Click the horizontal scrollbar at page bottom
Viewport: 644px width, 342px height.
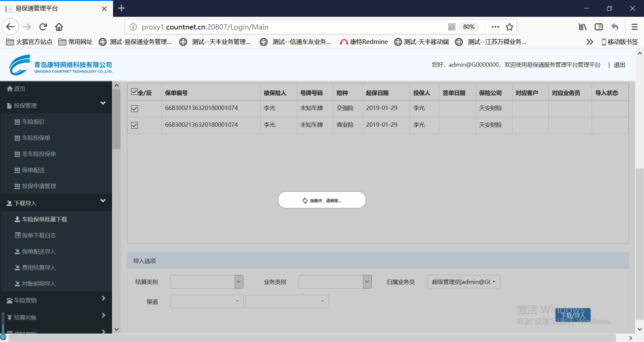(312, 338)
